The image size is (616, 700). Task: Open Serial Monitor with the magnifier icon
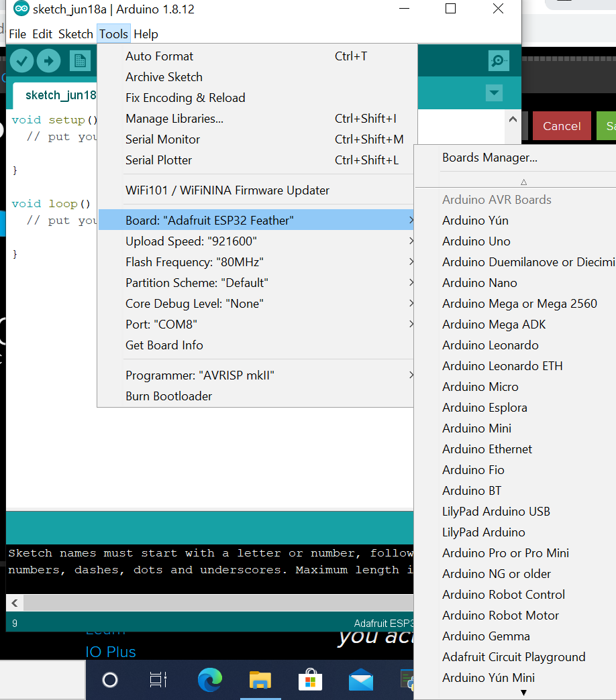click(x=498, y=60)
